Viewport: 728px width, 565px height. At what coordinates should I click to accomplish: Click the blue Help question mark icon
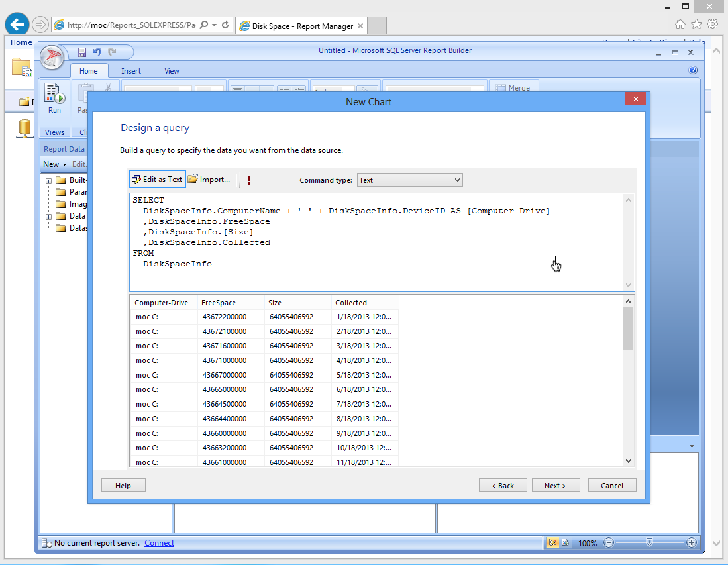pyautogui.click(x=693, y=70)
